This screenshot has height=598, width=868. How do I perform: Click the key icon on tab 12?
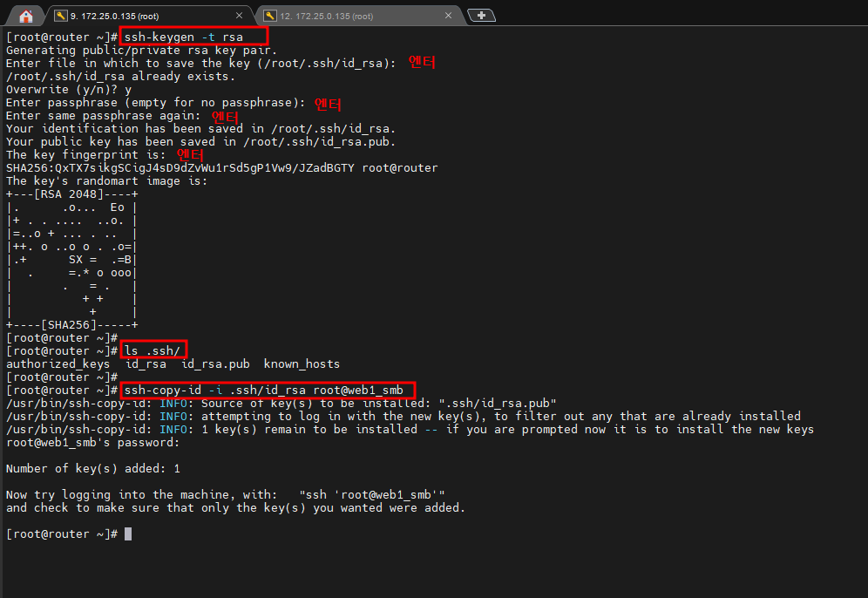(x=269, y=16)
